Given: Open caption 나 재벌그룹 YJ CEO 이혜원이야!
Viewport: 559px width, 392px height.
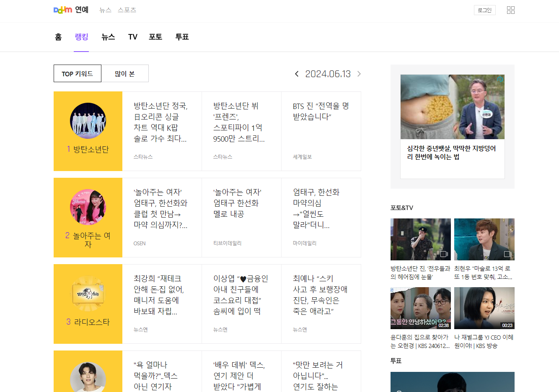Looking at the screenshot, I should [484, 341].
